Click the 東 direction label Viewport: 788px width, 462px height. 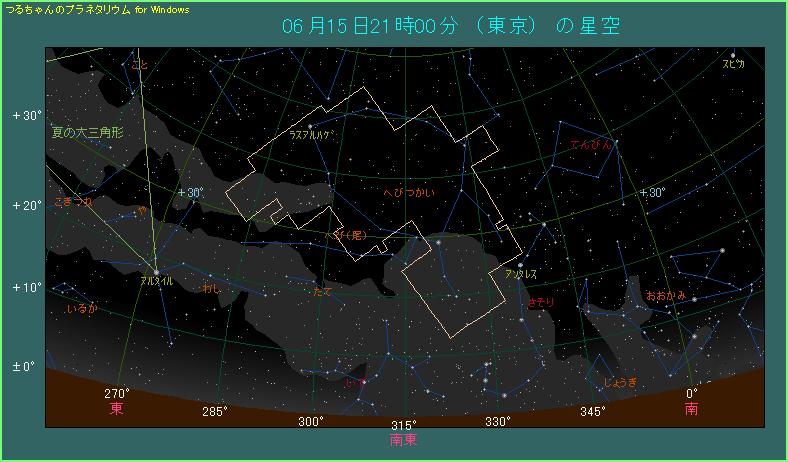coord(117,409)
